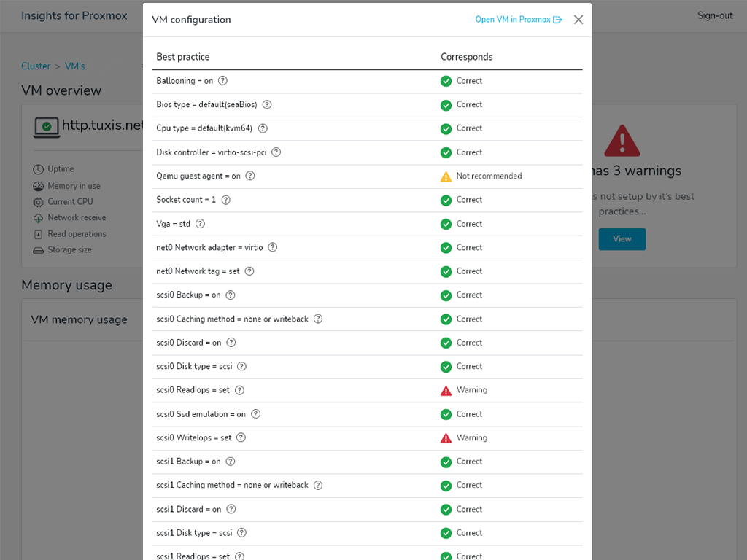Click help icon for scsi0 ReadIops = set
Image resolution: width=747 pixels, height=560 pixels.
(x=239, y=390)
